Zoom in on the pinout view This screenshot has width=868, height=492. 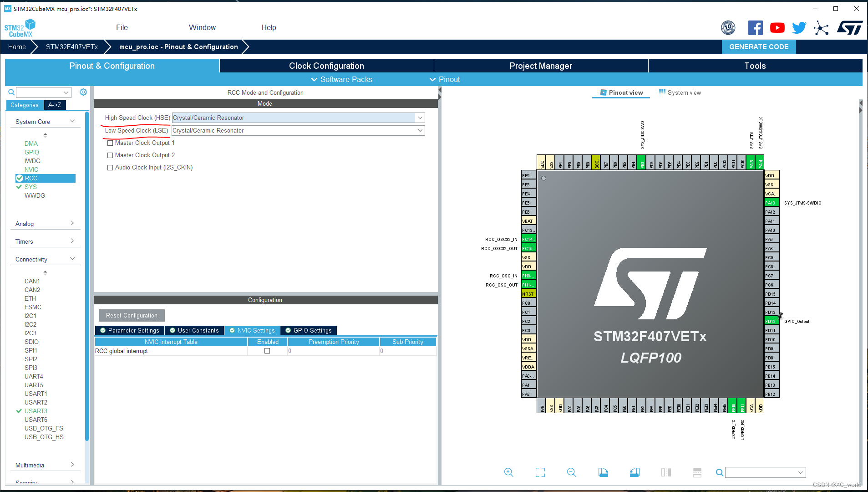pyautogui.click(x=508, y=472)
